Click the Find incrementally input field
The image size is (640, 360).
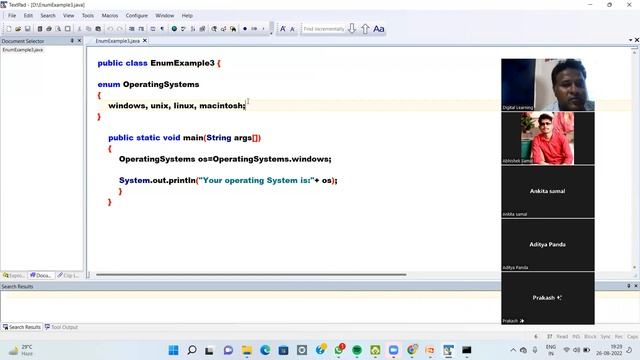tap(324, 29)
